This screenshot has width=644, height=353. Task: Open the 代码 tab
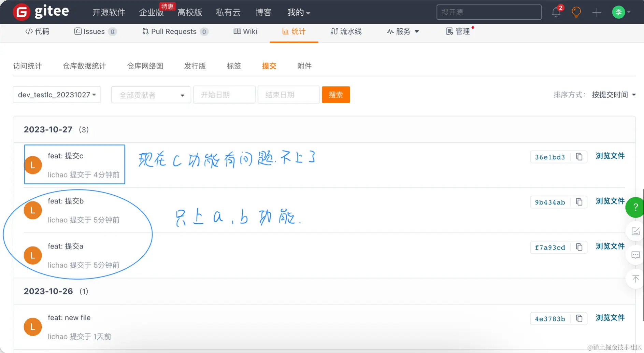coord(37,31)
